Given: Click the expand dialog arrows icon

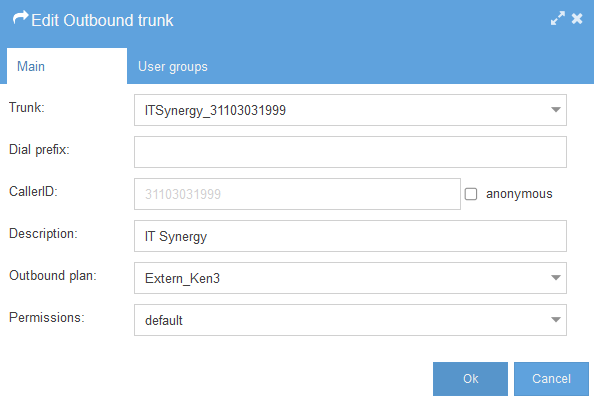Looking at the screenshot, I should [x=558, y=18].
